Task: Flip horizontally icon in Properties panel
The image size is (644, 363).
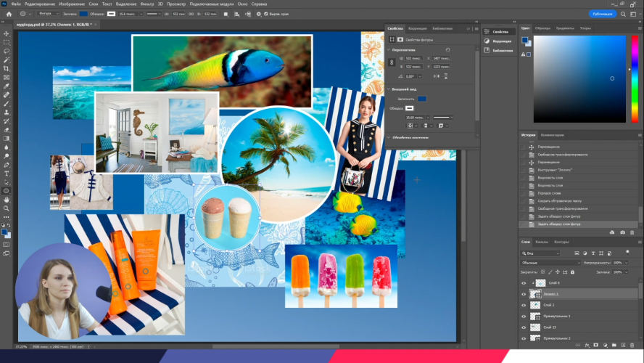Action: (436, 76)
